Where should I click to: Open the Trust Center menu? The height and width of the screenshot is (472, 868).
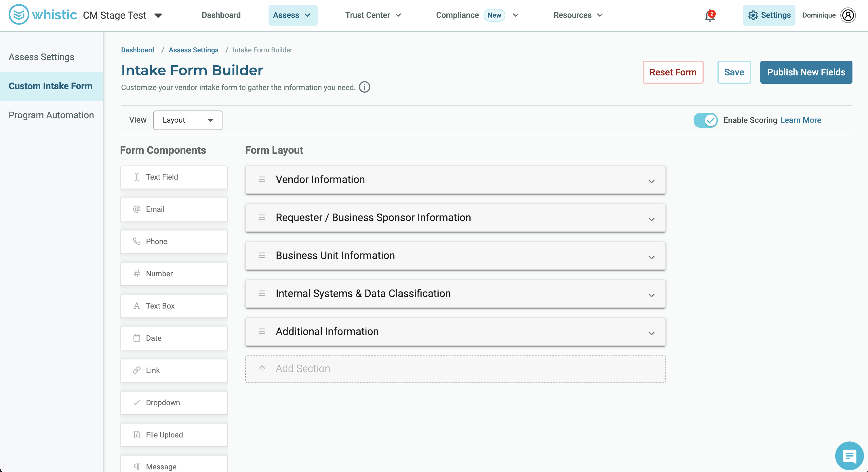tap(373, 15)
